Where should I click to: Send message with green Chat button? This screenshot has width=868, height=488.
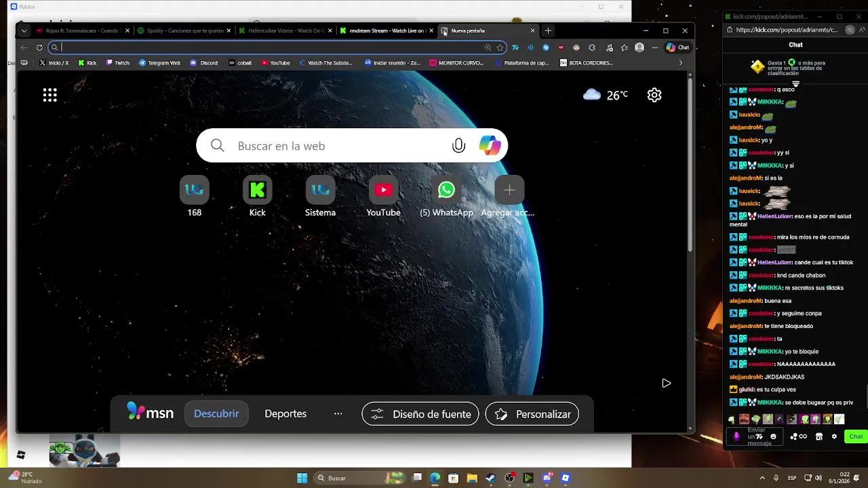(856, 436)
